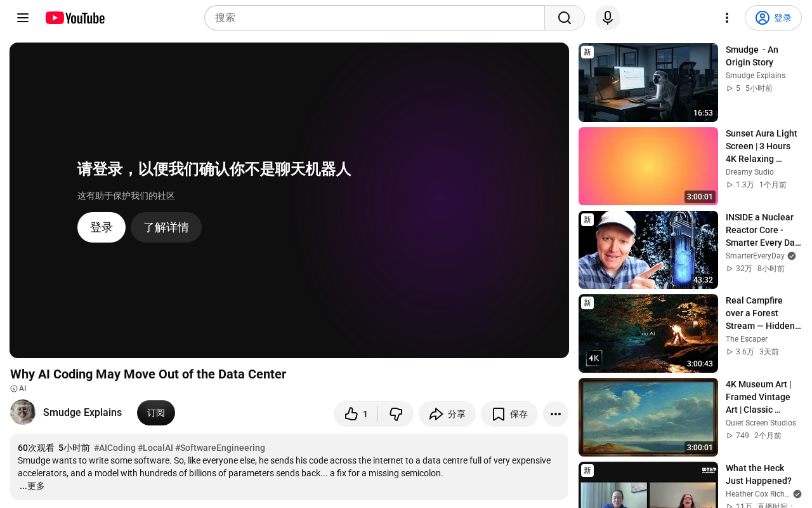Image resolution: width=812 pixels, height=508 pixels.
Task: Click the white 登录 button in player
Action: (101, 227)
